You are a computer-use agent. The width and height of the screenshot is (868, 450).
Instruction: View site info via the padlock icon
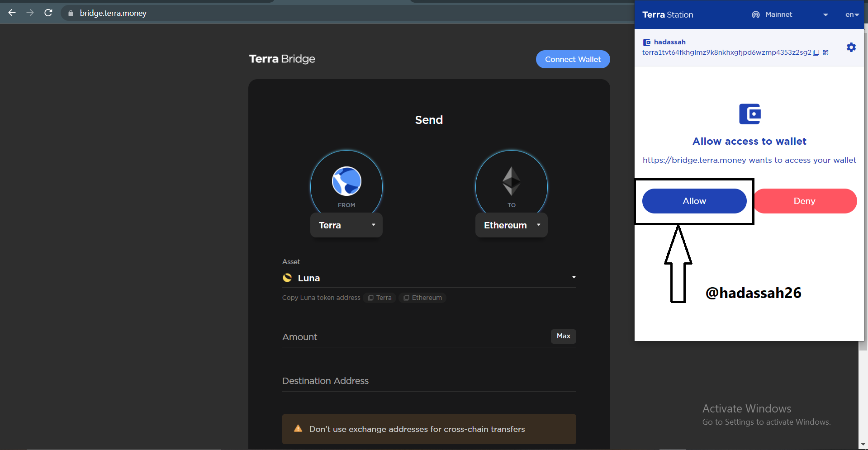[71, 13]
